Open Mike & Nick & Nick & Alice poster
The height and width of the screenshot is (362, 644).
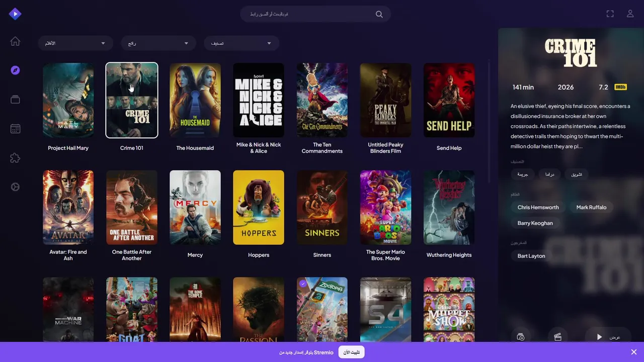point(259,100)
